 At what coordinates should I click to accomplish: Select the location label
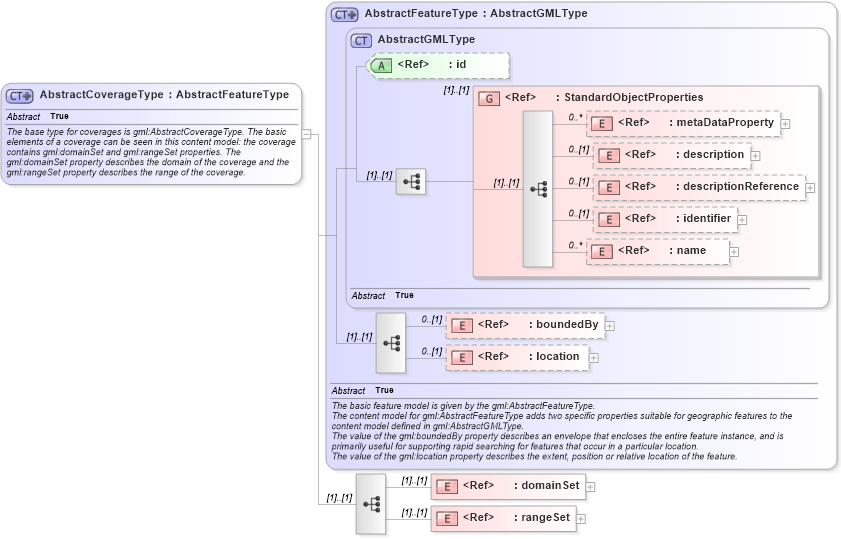(554, 357)
